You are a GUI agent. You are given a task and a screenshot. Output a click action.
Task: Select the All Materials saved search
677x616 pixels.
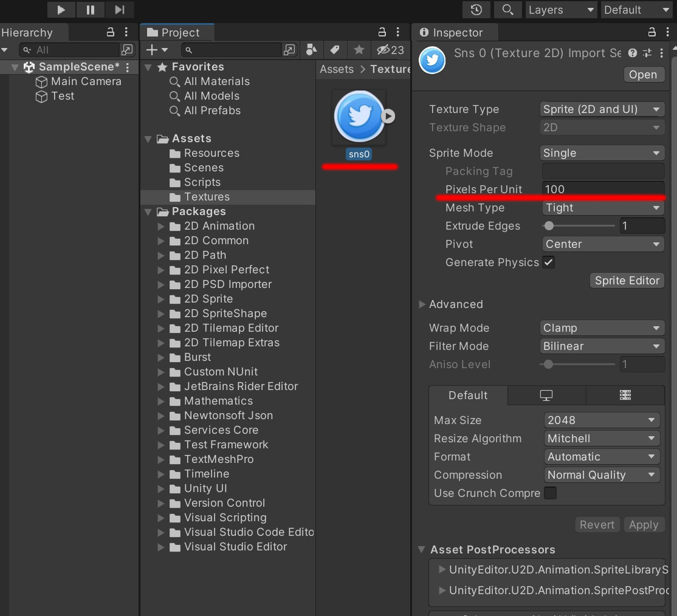pyautogui.click(x=210, y=81)
